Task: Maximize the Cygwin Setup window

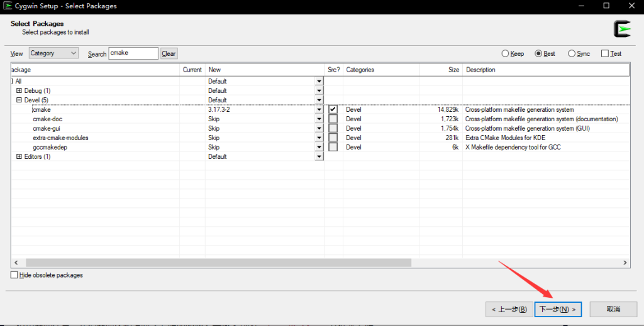Action: [606, 6]
